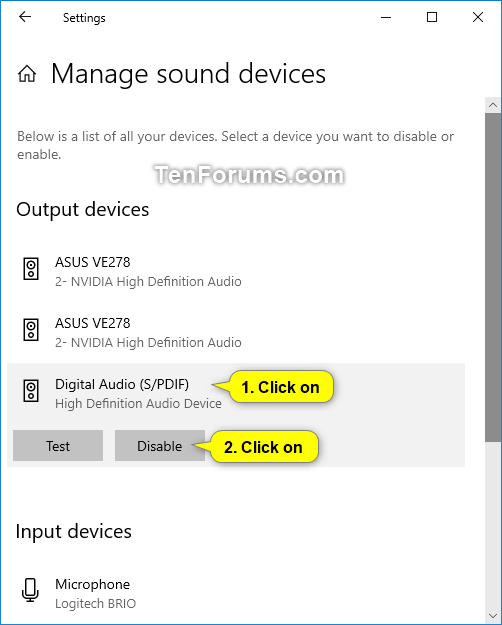Disable the Digital Audio (S/PDIF) device
This screenshot has height=625, width=502.
pos(160,446)
